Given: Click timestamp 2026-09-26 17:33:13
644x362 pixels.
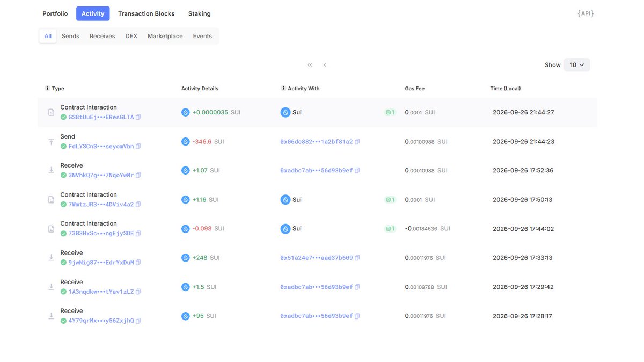Looking at the screenshot, I should coord(523,258).
